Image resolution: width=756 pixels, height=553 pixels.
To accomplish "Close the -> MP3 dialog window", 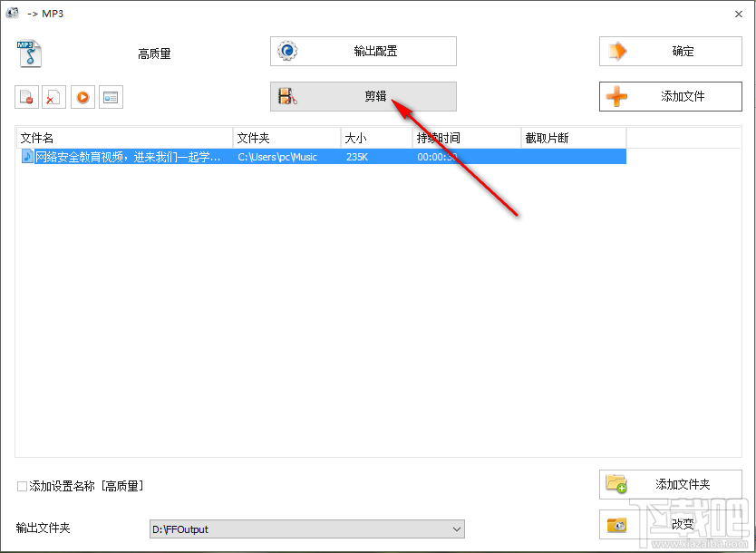I will coord(738,14).
